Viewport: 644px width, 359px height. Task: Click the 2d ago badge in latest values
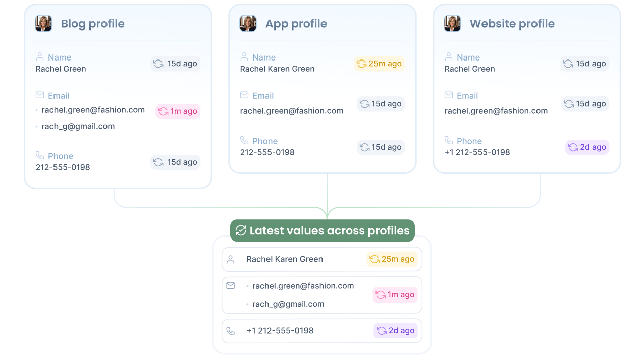(x=396, y=331)
